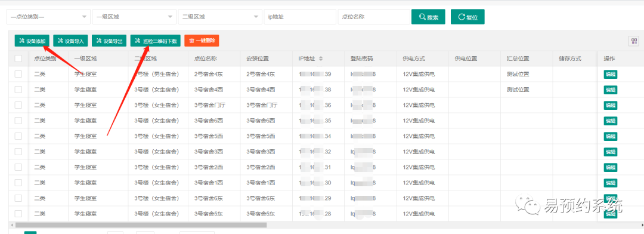The height and width of the screenshot is (234, 644).
Task: Open the column filter grid icon
Action: click(x=634, y=41)
